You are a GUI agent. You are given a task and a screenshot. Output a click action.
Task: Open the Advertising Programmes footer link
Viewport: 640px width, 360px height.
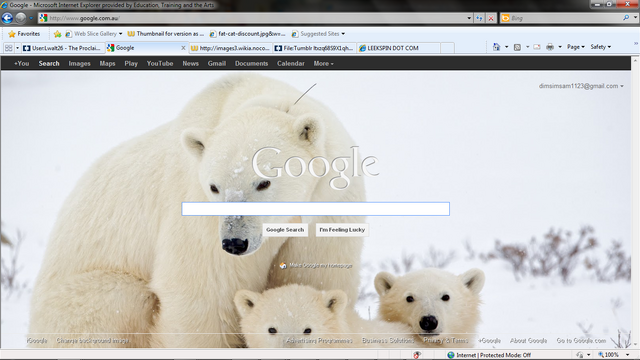point(319,340)
